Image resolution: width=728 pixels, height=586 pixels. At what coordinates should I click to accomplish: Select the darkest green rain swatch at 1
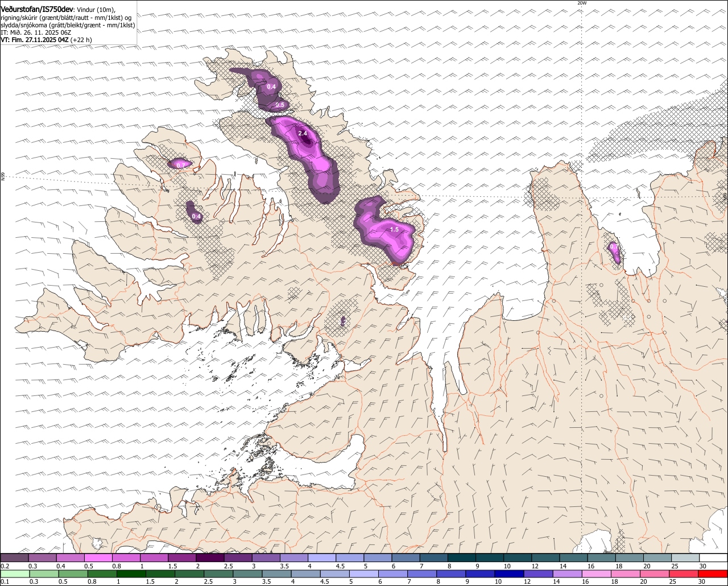(x=131, y=573)
